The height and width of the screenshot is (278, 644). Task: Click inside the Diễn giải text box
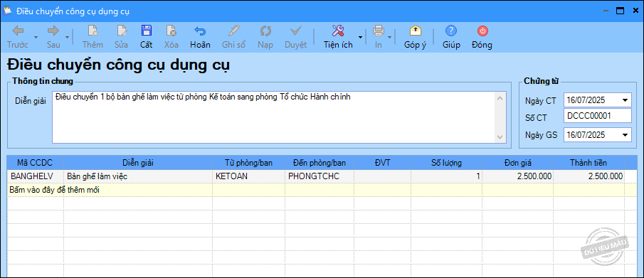point(274,117)
